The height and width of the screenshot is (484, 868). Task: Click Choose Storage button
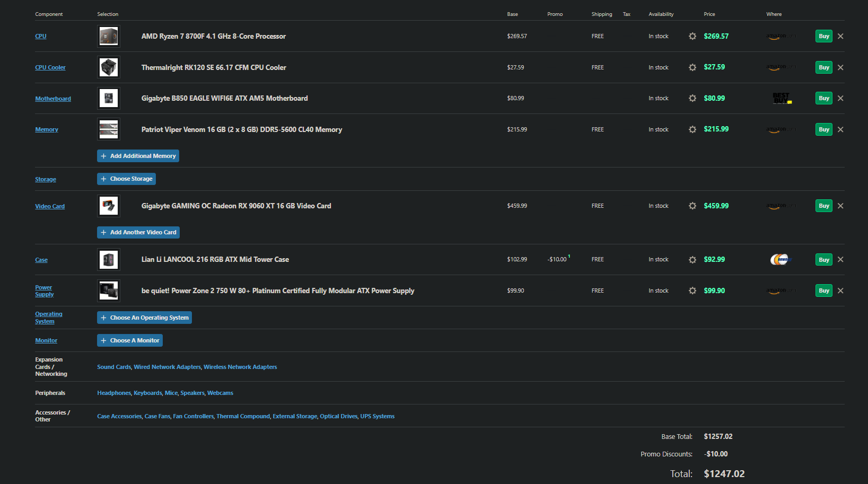(126, 179)
